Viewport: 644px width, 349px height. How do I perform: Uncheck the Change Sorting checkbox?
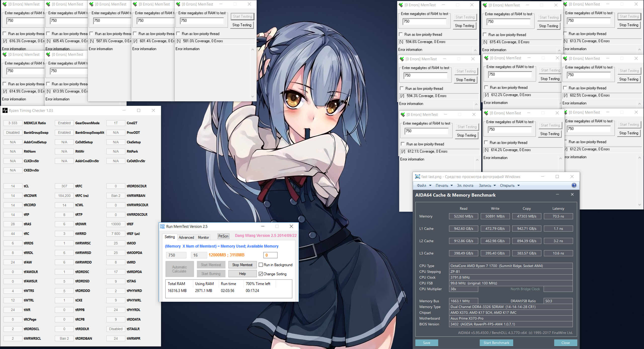(261, 274)
